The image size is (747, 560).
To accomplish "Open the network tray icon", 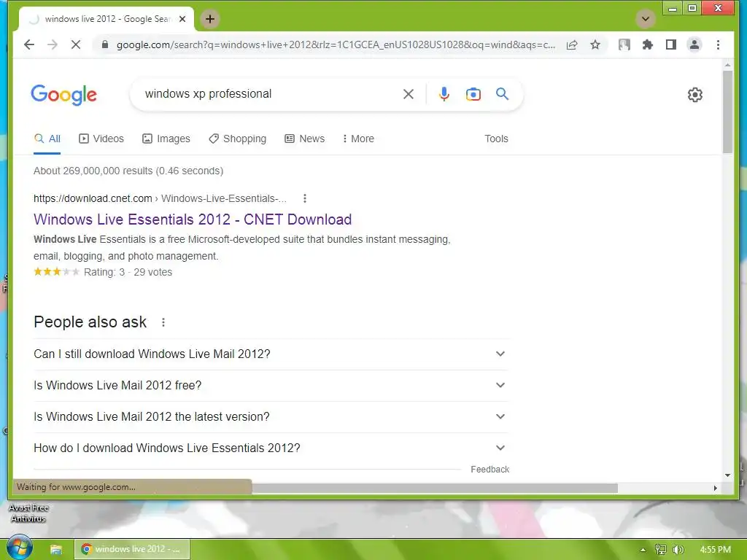I will tap(661, 550).
